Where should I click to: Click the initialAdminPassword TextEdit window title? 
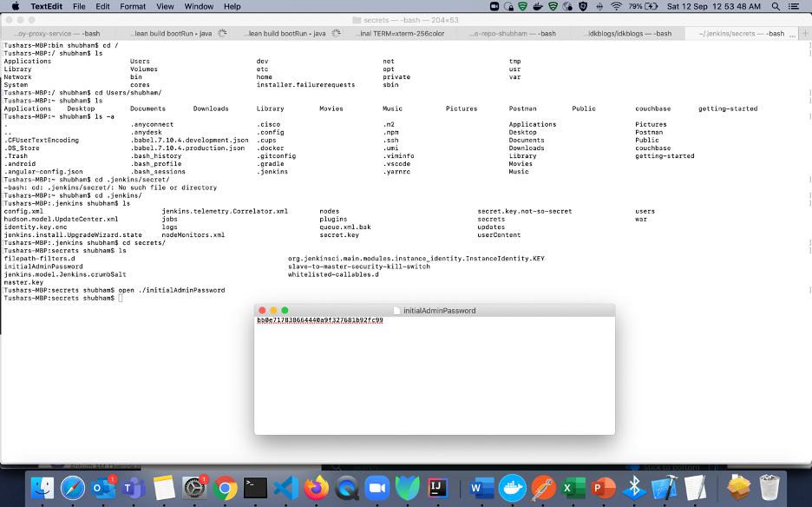point(439,311)
